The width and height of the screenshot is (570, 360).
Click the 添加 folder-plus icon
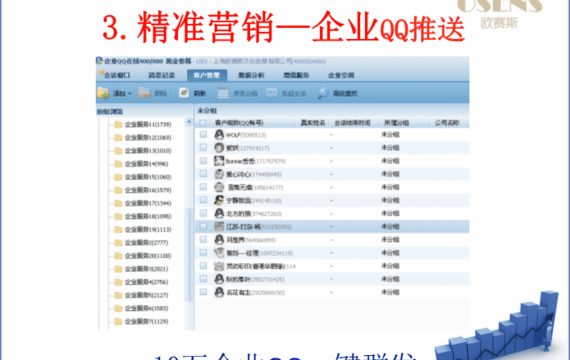tap(103, 93)
